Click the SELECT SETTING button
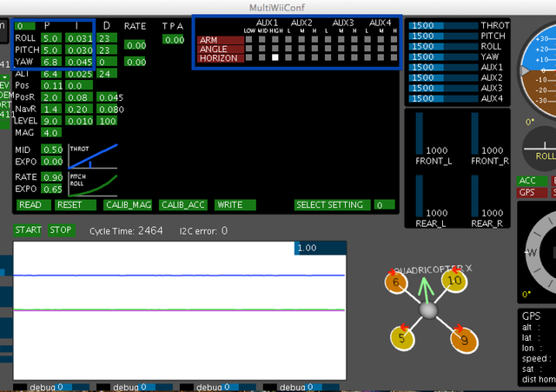 pos(332,204)
